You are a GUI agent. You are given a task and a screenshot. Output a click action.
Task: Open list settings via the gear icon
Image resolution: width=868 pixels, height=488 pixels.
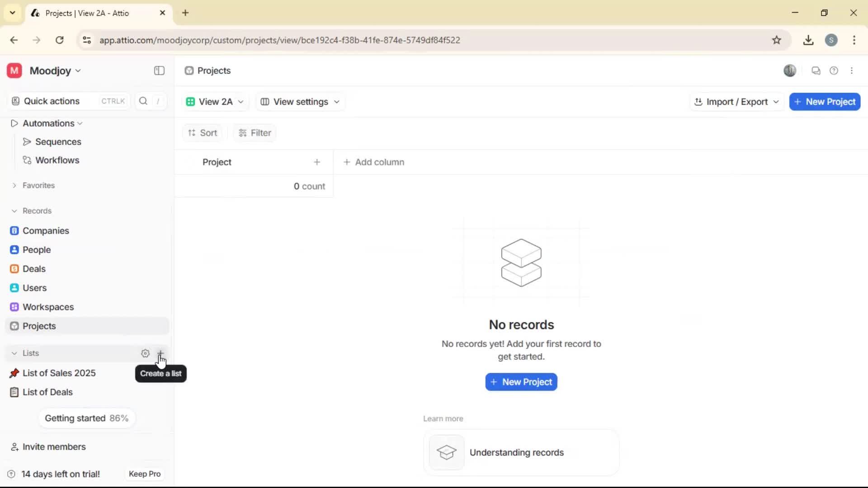click(x=145, y=353)
